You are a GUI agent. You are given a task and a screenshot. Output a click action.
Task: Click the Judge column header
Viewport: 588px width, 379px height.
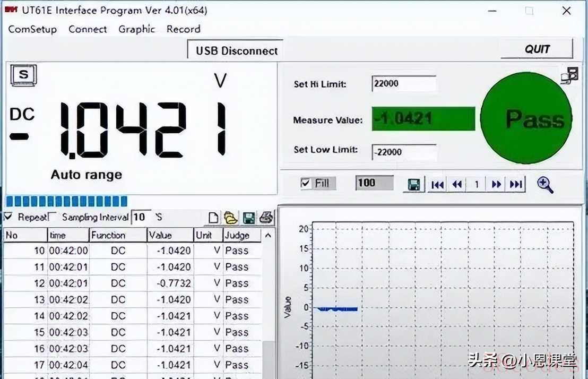242,235
